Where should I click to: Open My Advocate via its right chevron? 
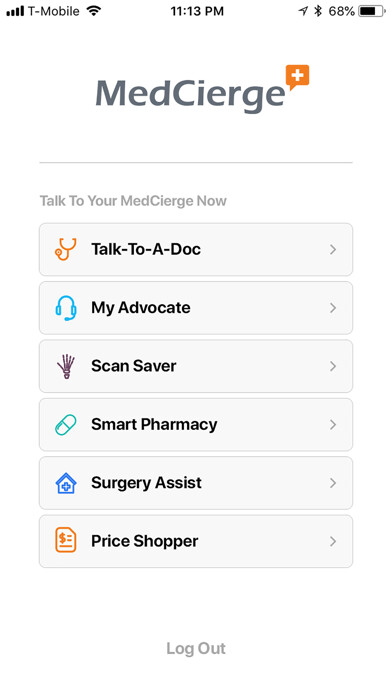(333, 308)
